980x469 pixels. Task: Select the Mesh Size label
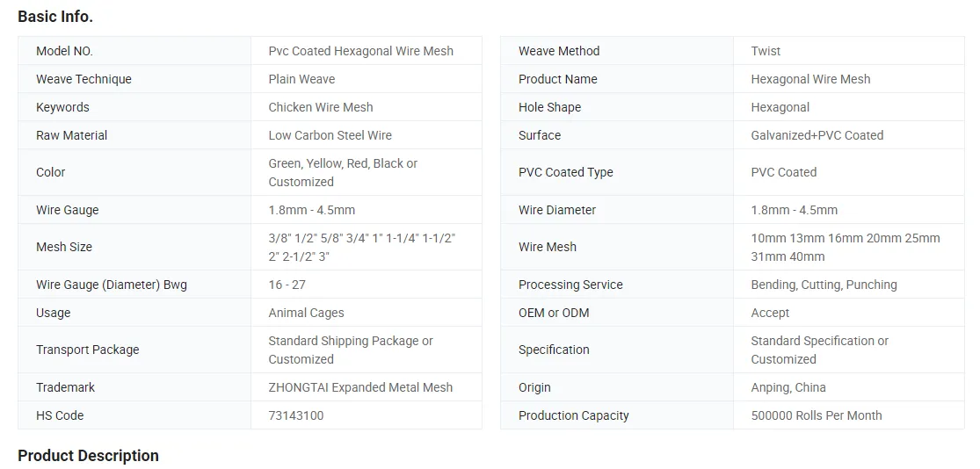[x=64, y=248]
